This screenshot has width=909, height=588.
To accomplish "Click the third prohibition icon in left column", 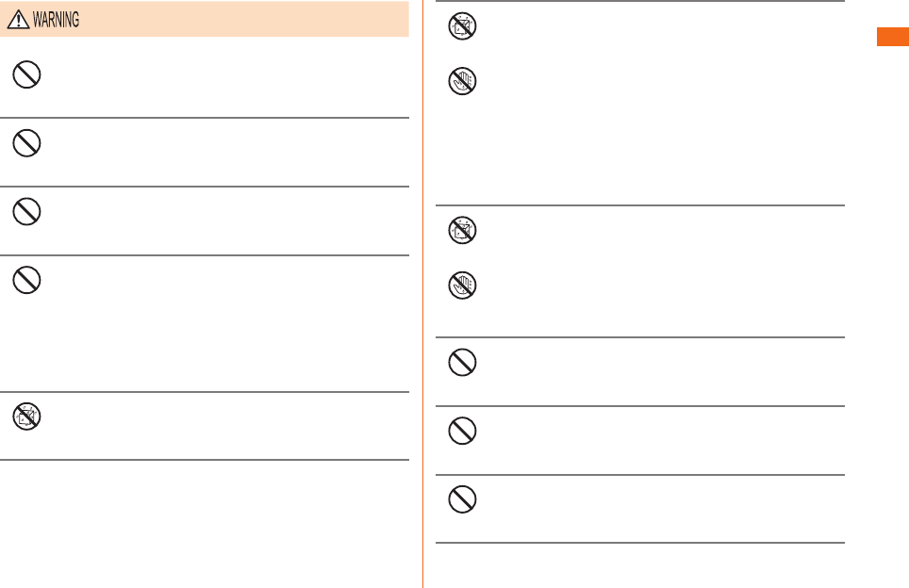I will (27, 211).
